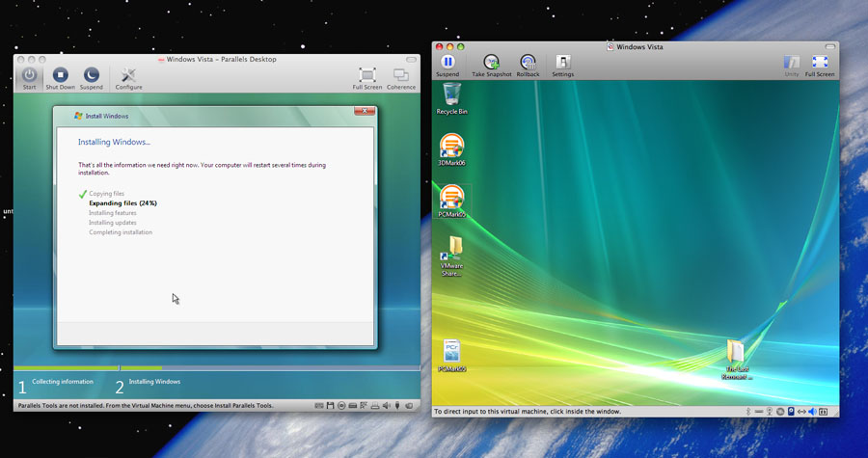Click Suspend in the VMware toolbar

[448, 63]
